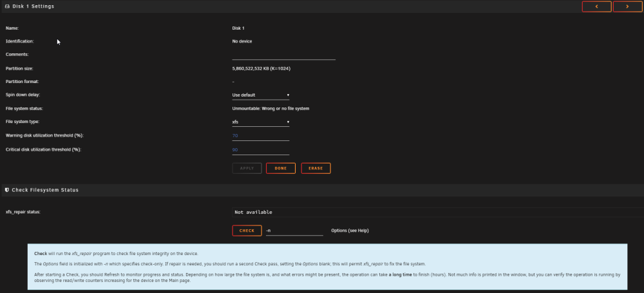The image size is (644, 293).
Task: Click the Erase button
Action: [x=316, y=169]
